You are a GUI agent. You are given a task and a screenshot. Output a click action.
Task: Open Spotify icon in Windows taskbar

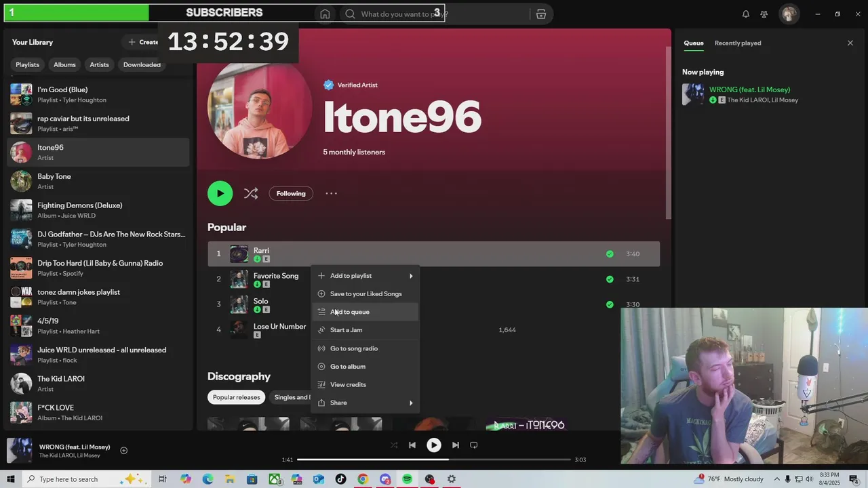[x=407, y=479]
